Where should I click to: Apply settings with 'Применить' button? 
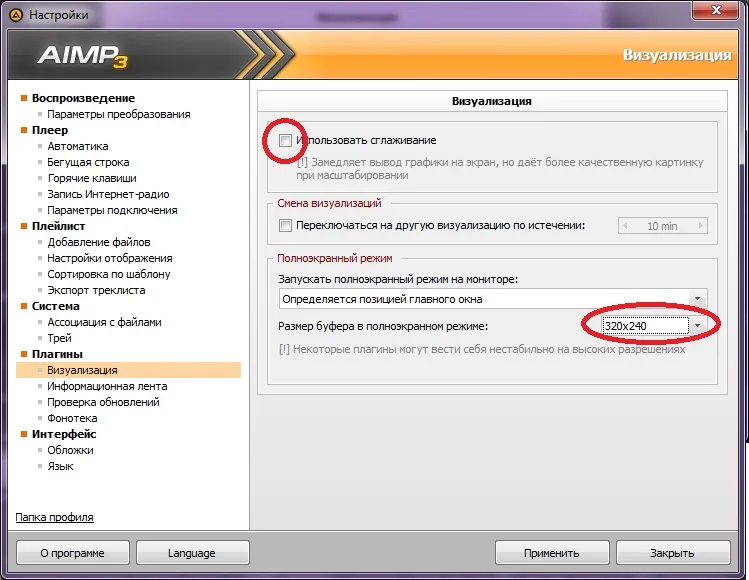tap(552, 553)
